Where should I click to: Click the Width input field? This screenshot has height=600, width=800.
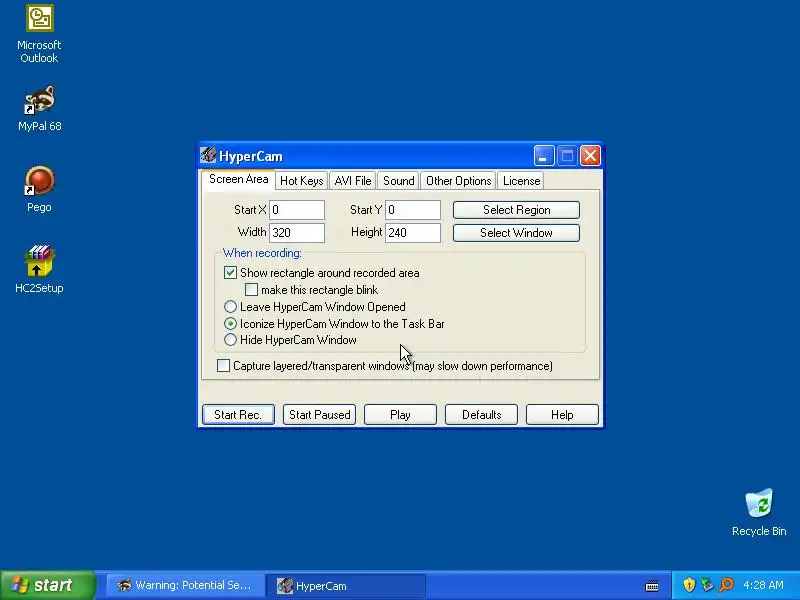click(x=297, y=233)
